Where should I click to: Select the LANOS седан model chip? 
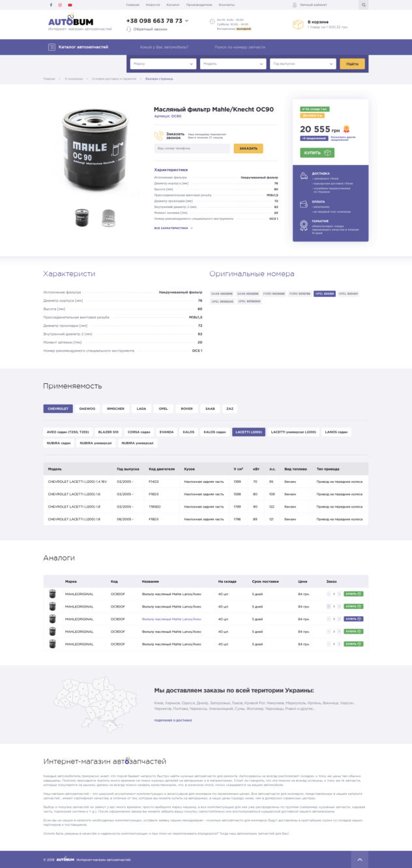point(336,432)
